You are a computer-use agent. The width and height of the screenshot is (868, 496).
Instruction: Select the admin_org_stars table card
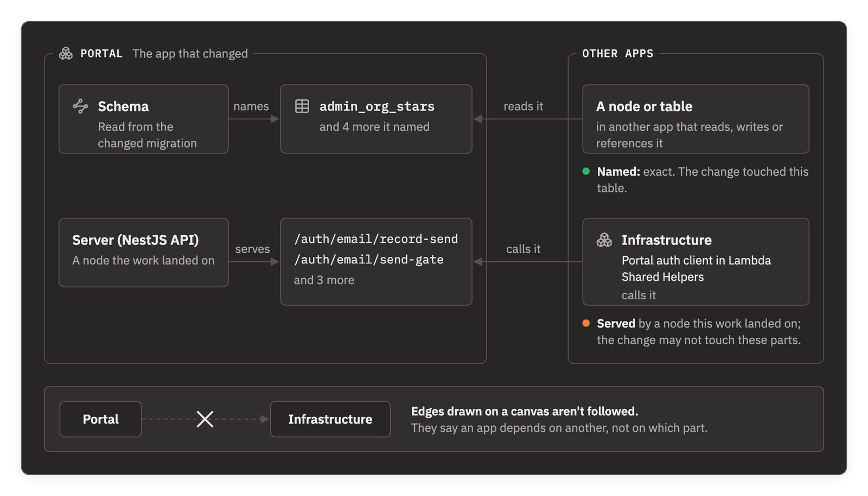point(376,119)
